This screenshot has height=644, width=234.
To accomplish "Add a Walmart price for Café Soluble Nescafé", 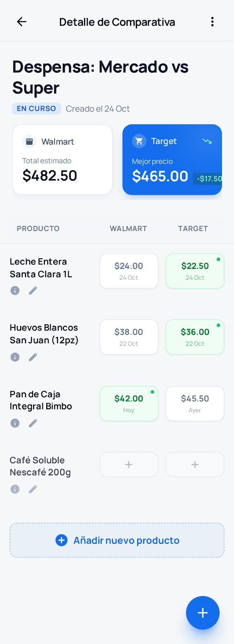I will 129,464.
